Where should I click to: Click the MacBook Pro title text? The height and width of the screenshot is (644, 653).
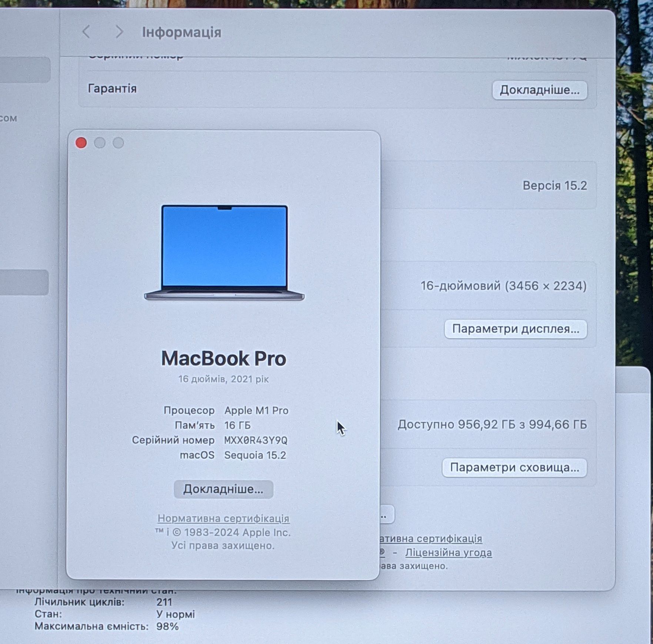[x=224, y=358]
